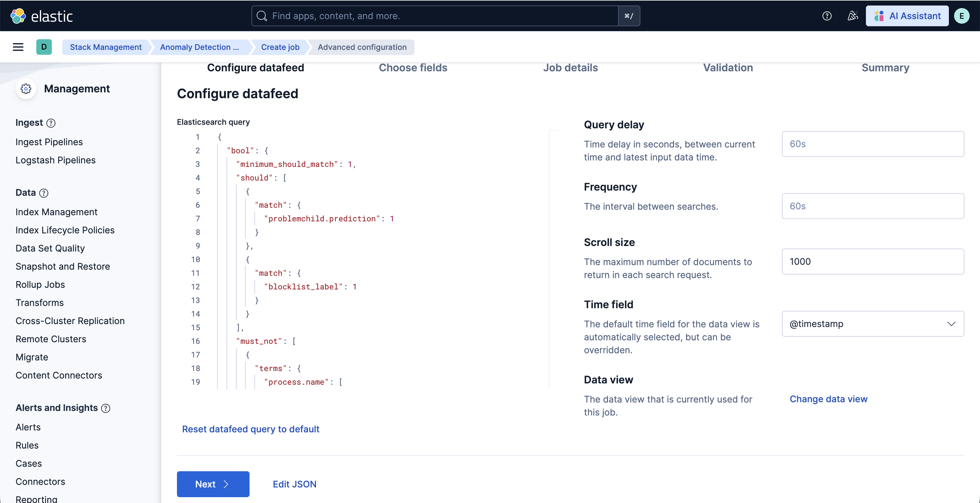The height and width of the screenshot is (503, 980).
Task: Click the Management gear icon
Action: (x=26, y=89)
